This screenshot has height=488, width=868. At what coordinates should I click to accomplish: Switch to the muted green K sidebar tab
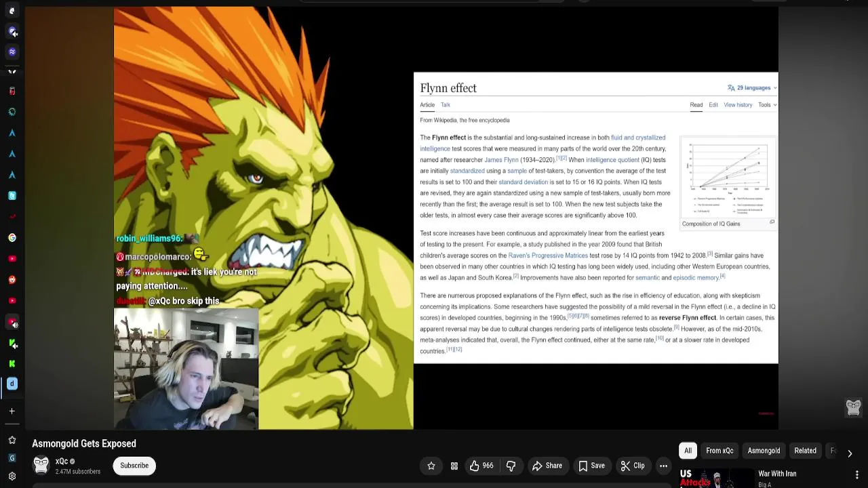tap(12, 344)
